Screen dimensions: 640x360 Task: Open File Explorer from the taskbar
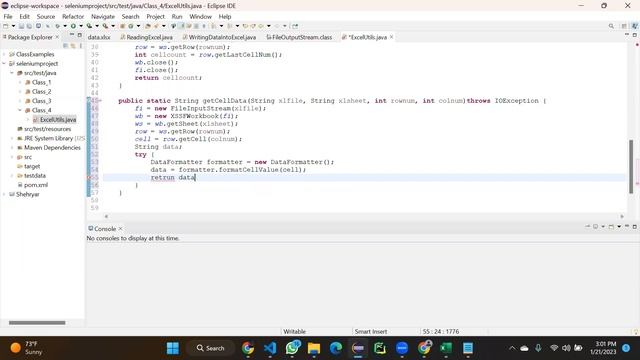314,348
